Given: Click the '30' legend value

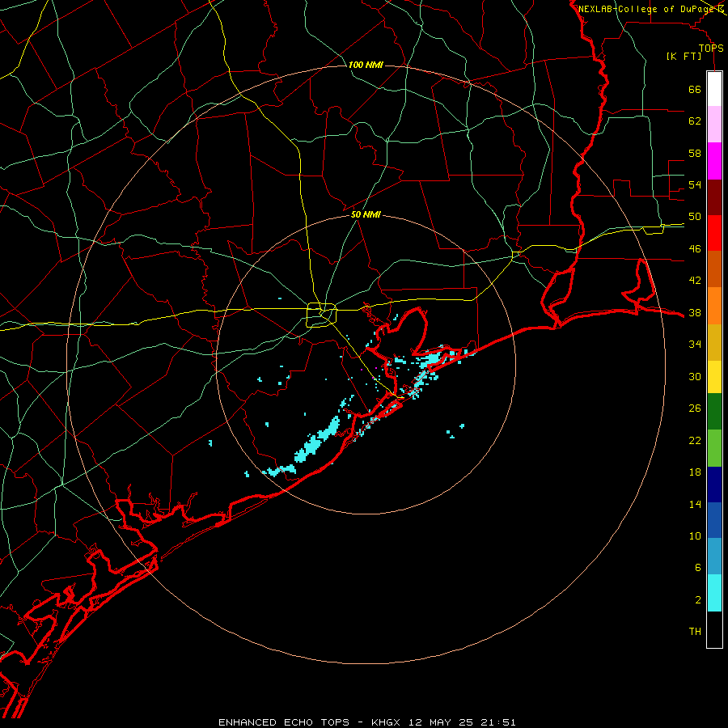Looking at the screenshot, I should coord(695,376).
